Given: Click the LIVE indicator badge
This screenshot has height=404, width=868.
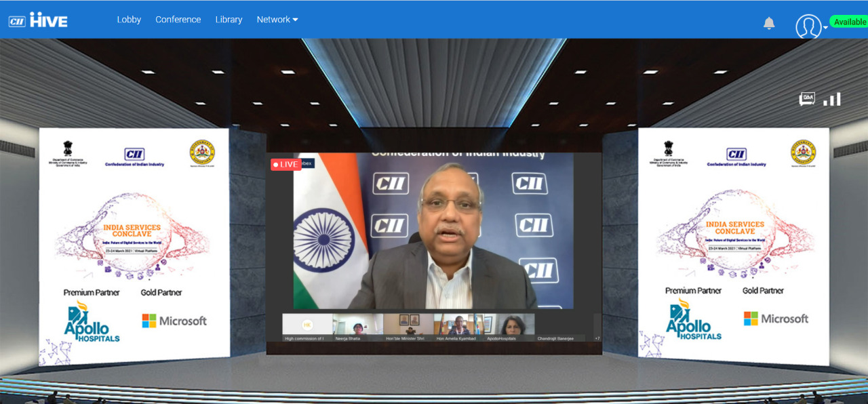Looking at the screenshot, I should pos(285,164).
